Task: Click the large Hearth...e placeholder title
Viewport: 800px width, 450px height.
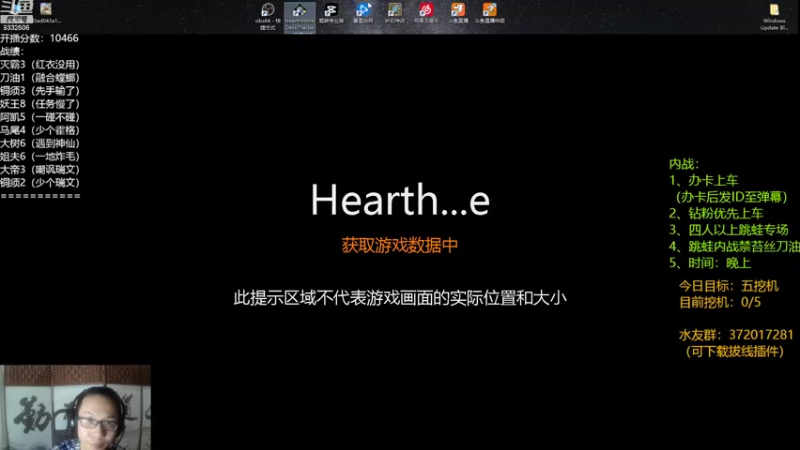Action: (x=401, y=200)
